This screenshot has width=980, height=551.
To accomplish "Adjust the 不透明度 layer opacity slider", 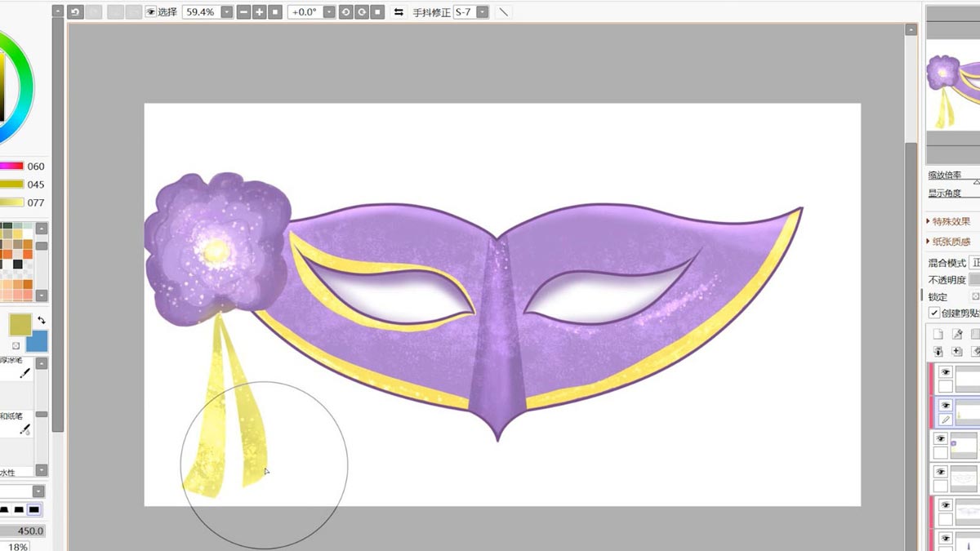I will [974, 280].
